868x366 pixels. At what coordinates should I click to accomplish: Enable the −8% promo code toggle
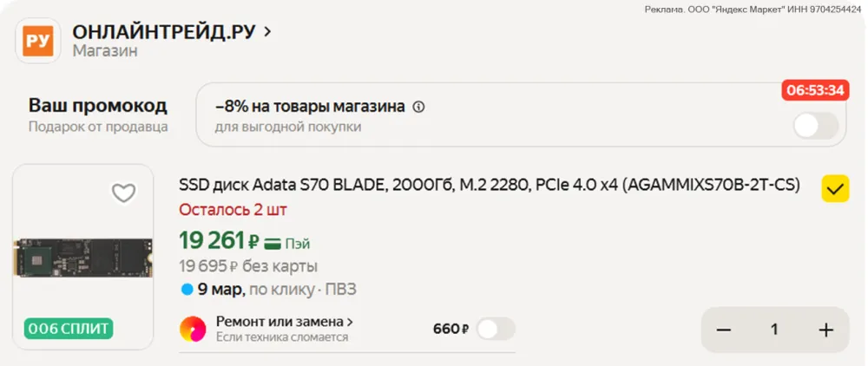pos(816,127)
